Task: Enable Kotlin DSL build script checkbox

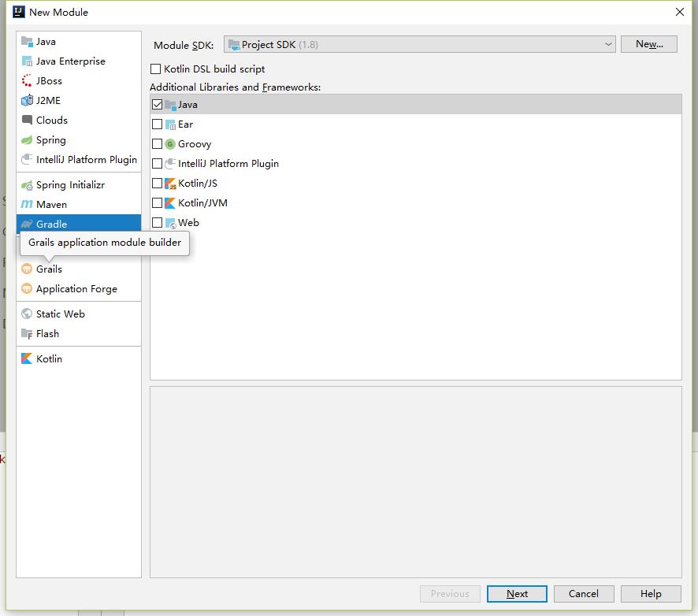Action: (156, 69)
